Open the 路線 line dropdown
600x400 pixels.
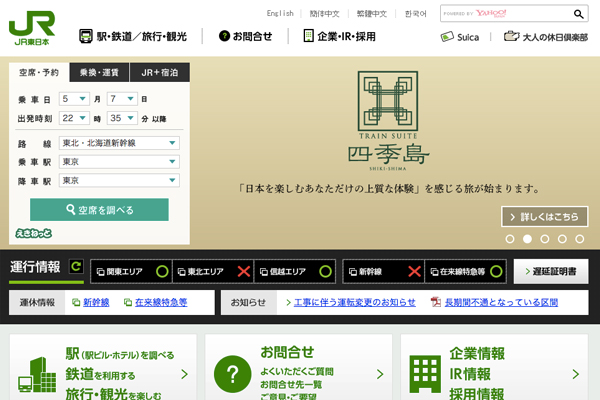pos(119,143)
